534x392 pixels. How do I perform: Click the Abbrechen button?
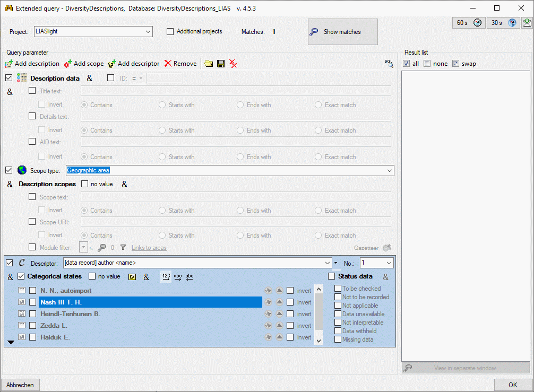pos(20,385)
